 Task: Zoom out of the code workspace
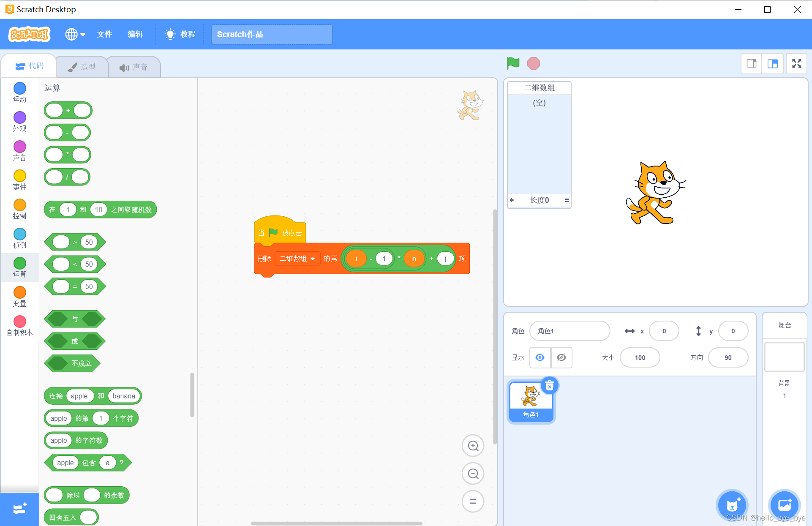point(473,474)
